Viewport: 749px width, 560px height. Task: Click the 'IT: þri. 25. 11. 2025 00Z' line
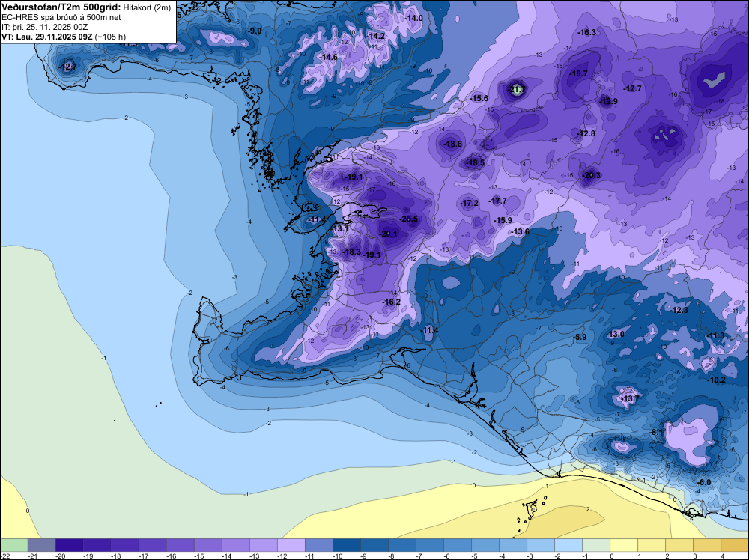[44, 27]
